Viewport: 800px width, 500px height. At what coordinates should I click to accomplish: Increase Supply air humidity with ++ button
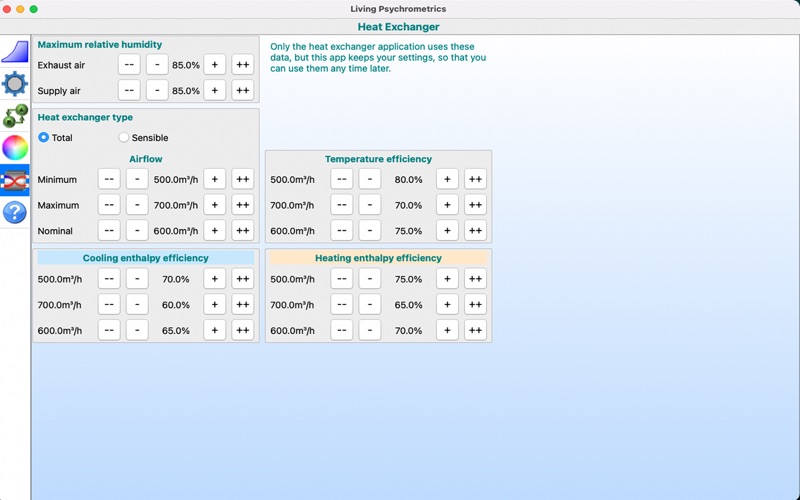tap(243, 90)
